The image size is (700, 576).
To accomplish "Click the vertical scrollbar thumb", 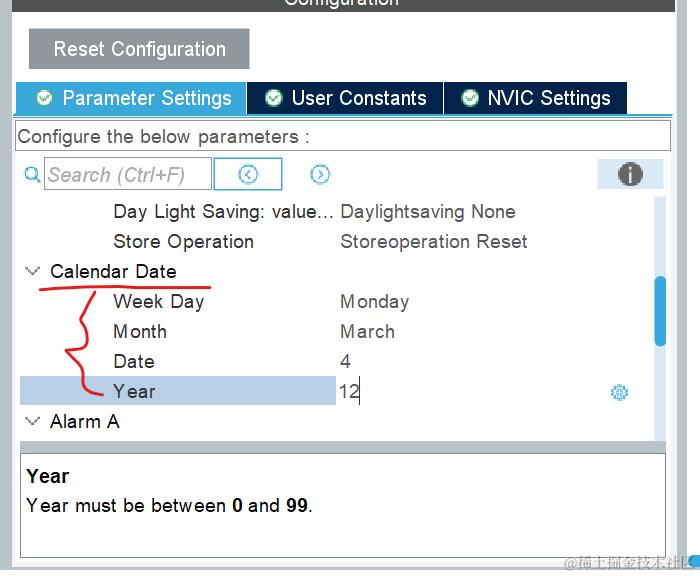I will 659,310.
